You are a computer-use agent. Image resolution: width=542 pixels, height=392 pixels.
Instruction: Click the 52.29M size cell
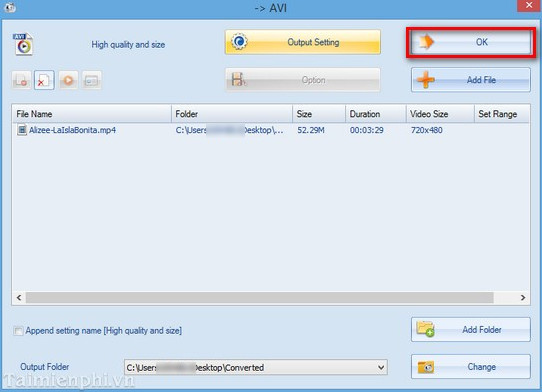click(311, 130)
